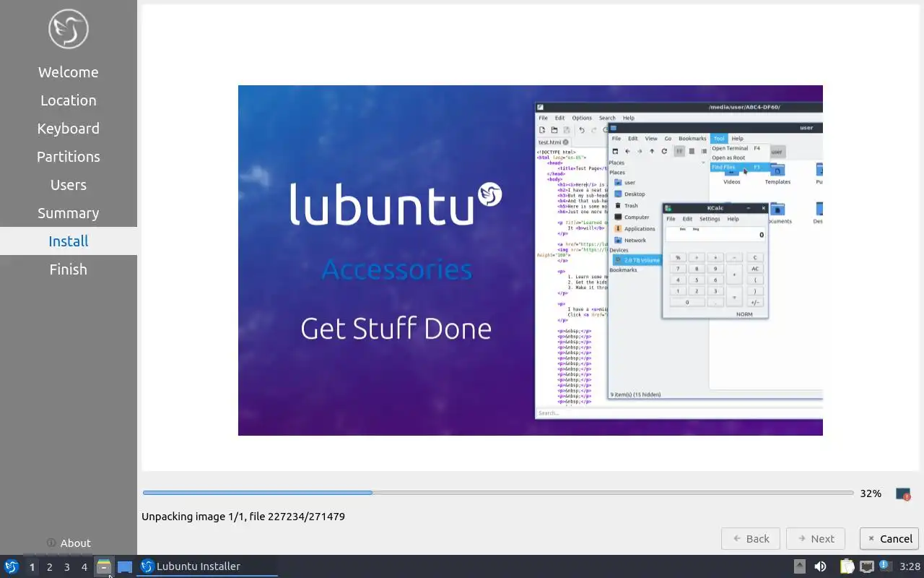The width and height of the screenshot is (924, 578).
Task: Open the Lubuntu start menu
Action: (x=12, y=566)
